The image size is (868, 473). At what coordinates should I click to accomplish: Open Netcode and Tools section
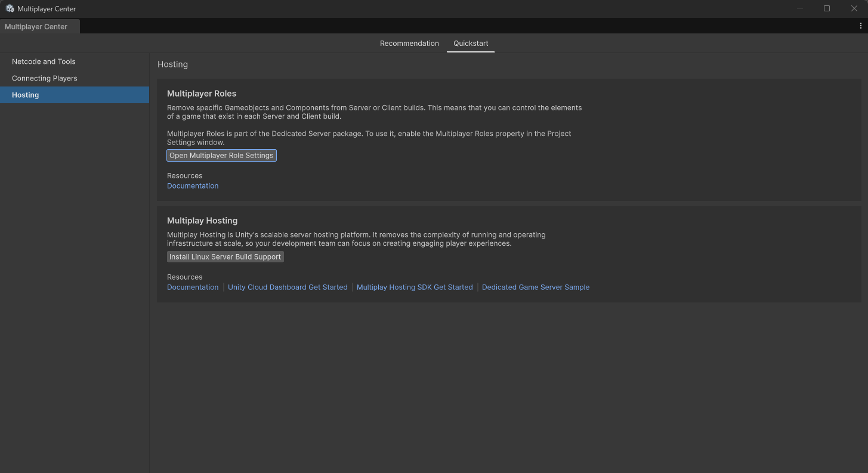coord(75,61)
